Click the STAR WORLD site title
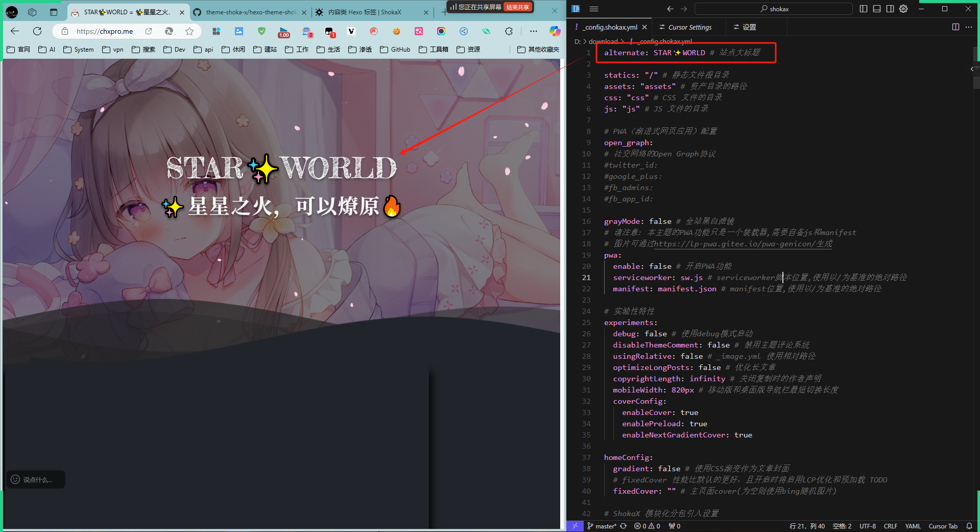This screenshot has width=980, height=532. coord(281,168)
